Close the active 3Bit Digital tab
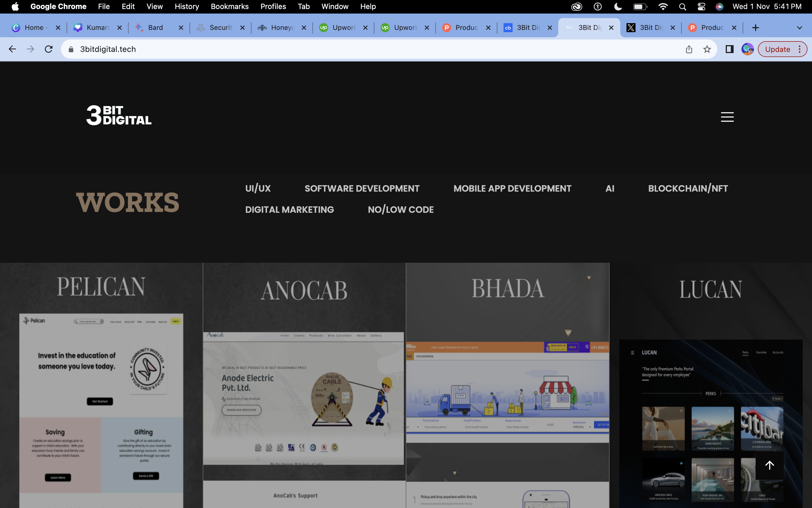Image resolution: width=812 pixels, height=508 pixels. [x=611, y=28]
